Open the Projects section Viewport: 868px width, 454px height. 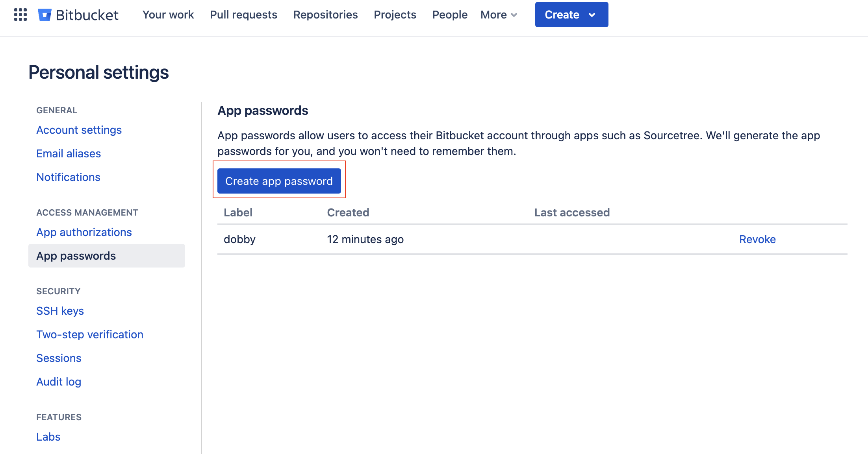(395, 15)
